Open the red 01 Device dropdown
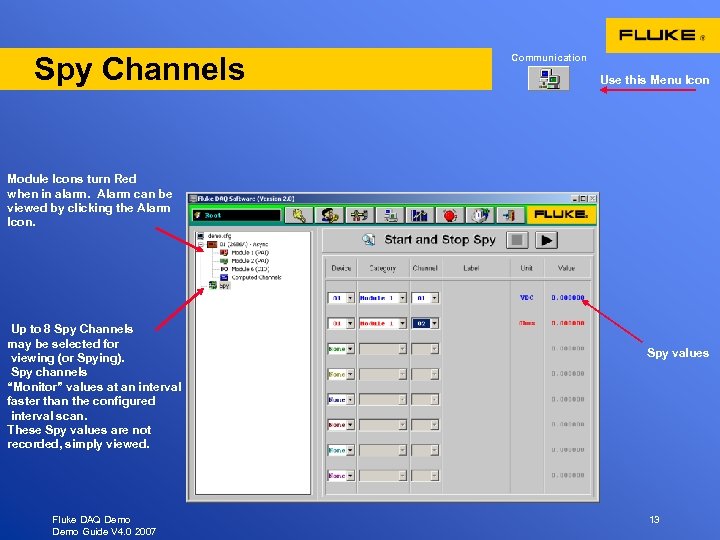The image size is (720, 540). click(x=350, y=323)
